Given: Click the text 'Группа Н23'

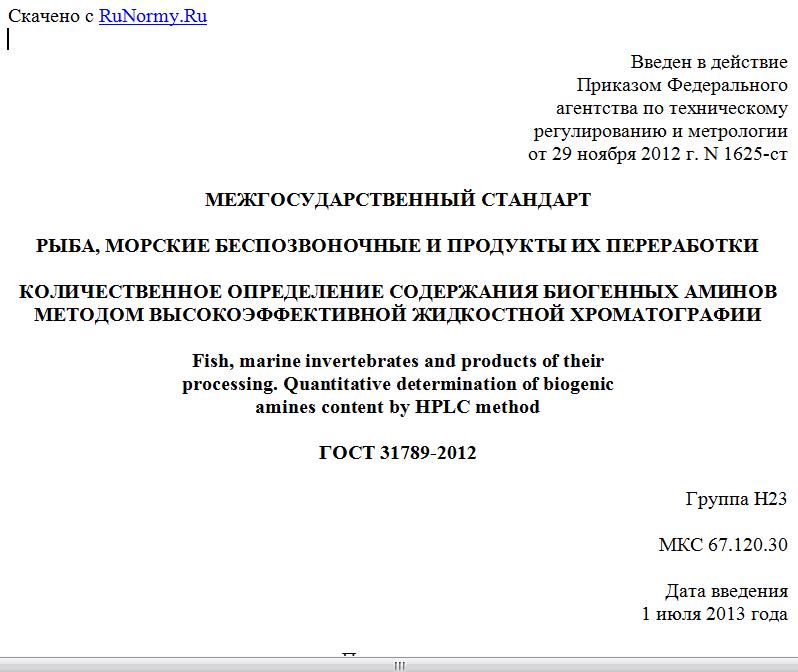Looking at the screenshot, I should pyautogui.click(x=736, y=499).
